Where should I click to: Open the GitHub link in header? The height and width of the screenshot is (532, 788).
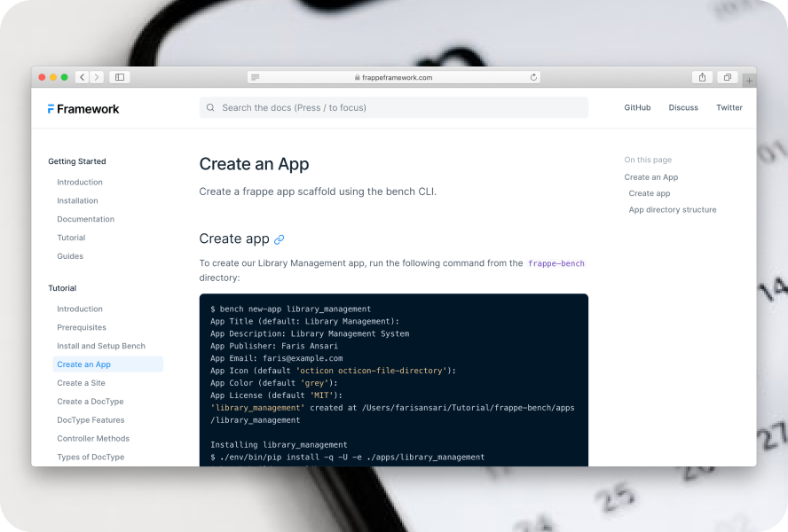click(637, 107)
